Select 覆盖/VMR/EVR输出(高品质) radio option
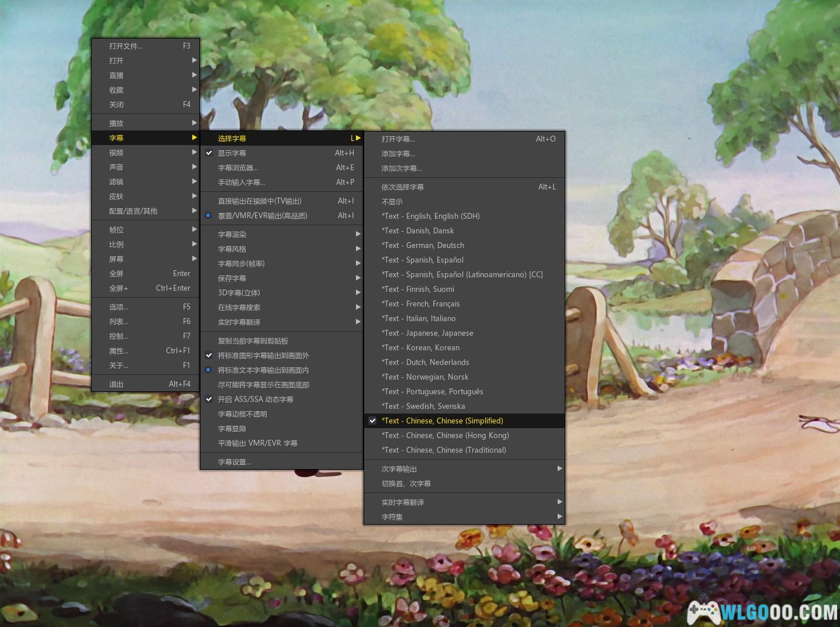 pyautogui.click(x=262, y=216)
